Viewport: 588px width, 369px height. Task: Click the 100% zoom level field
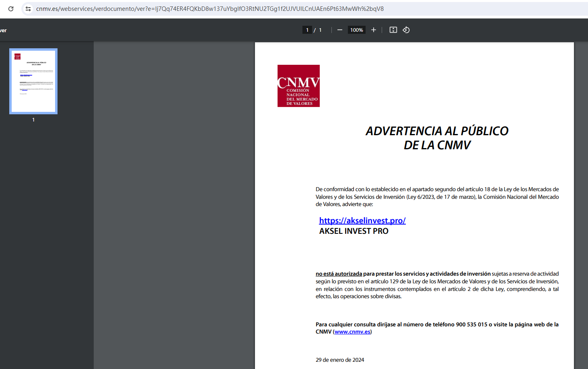click(x=357, y=30)
